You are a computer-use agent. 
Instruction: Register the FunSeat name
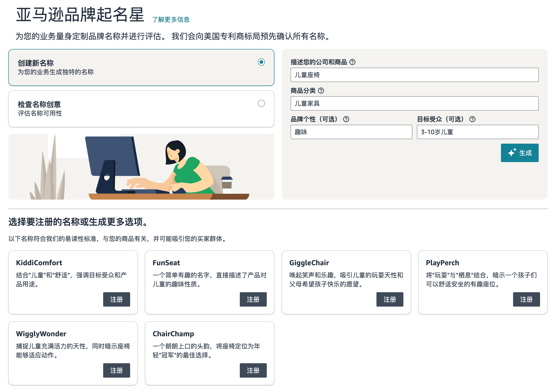[253, 300]
